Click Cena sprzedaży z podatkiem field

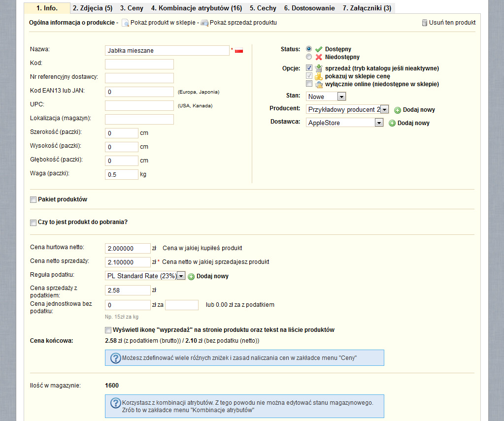(x=128, y=291)
